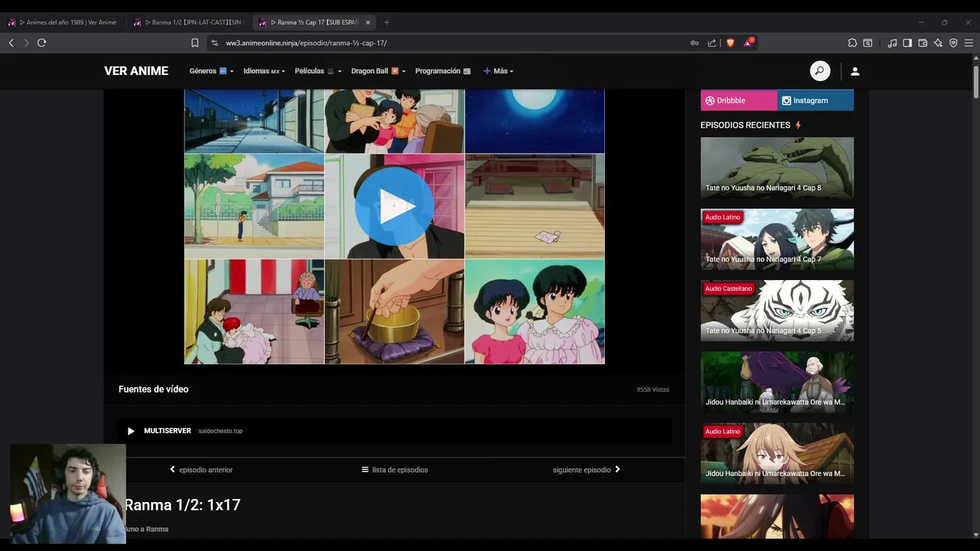
Task: Open the Leo AI sparkle icon
Action: [x=938, y=43]
